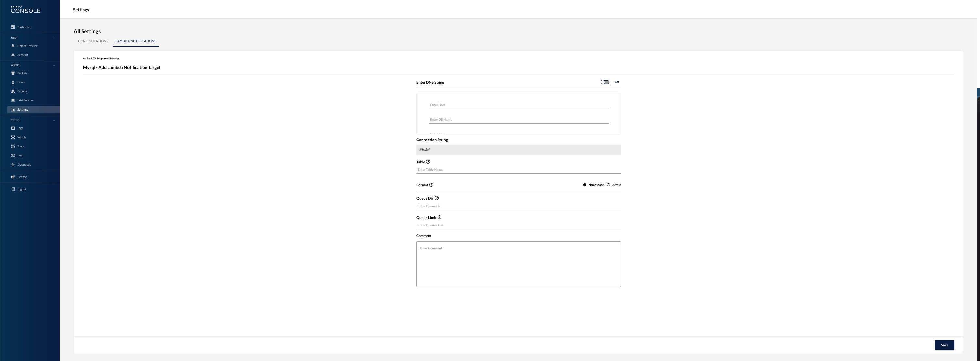Image resolution: width=980 pixels, height=361 pixels.
Task: Select the Namespace format radio button
Action: (x=585, y=185)
